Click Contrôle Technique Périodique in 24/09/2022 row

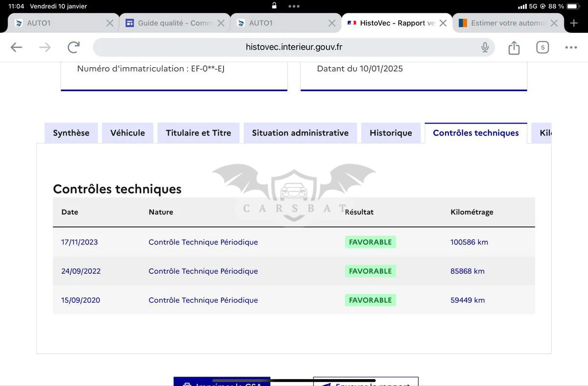pos(203,271)
